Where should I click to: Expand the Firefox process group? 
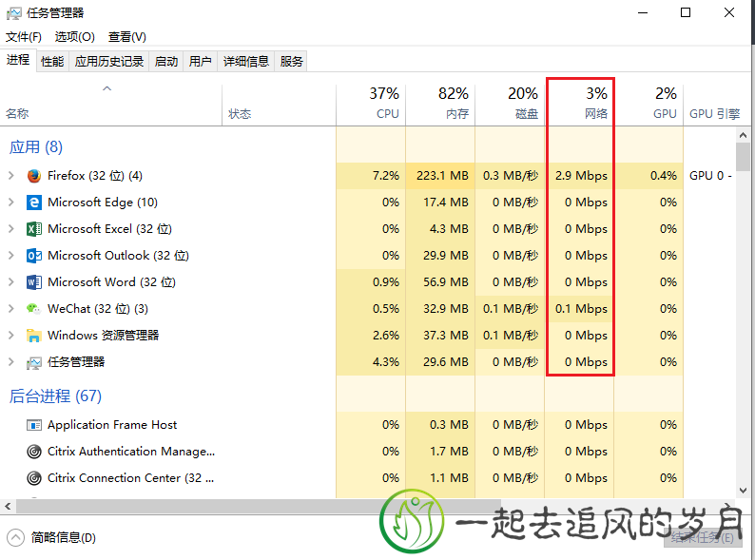11,176
